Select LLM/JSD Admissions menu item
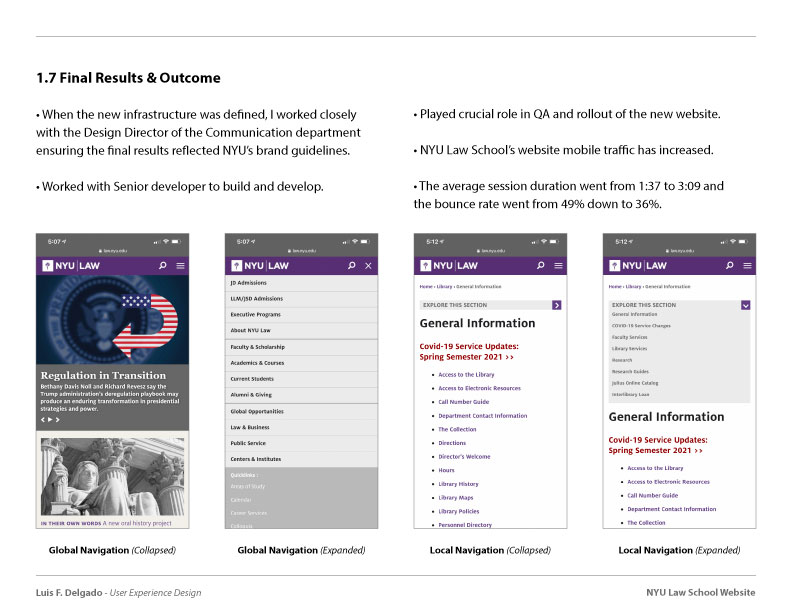The height and width of the screenshot is (612, 792). tap(301, 298)
